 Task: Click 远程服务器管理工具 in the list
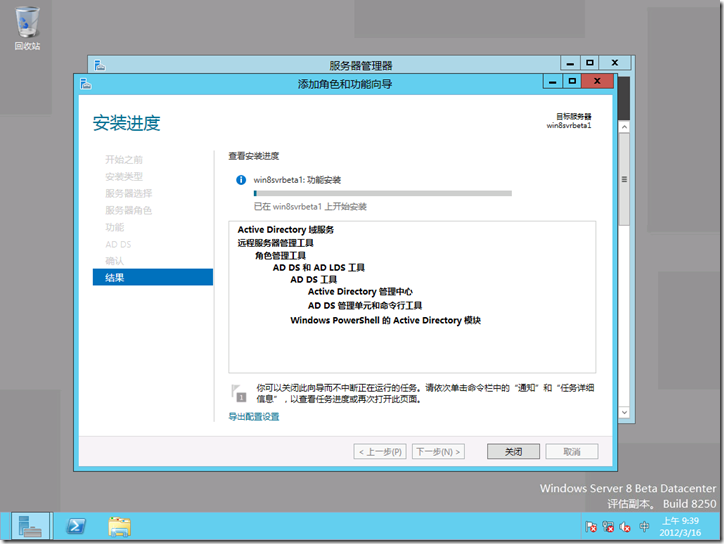[275, 243]
